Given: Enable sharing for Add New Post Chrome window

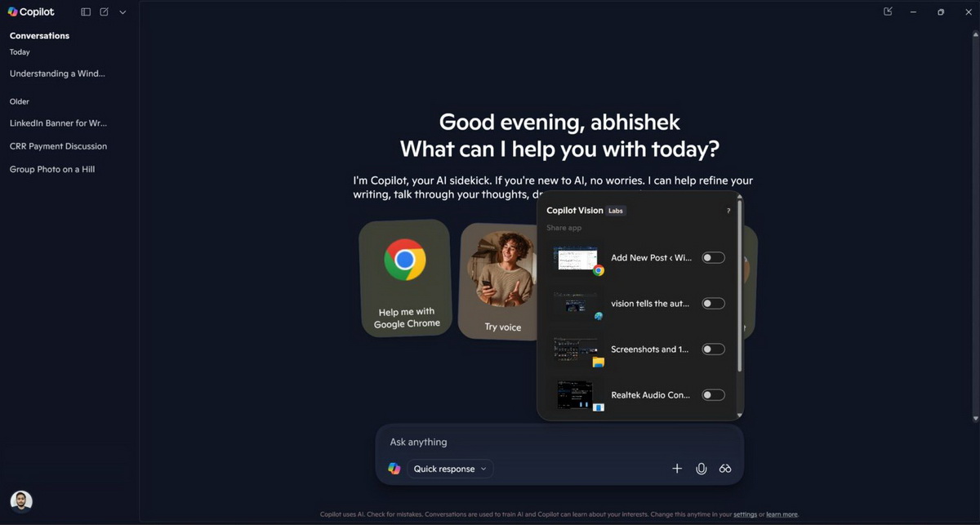Looking at the screenshot, I should tap(713, 258).
